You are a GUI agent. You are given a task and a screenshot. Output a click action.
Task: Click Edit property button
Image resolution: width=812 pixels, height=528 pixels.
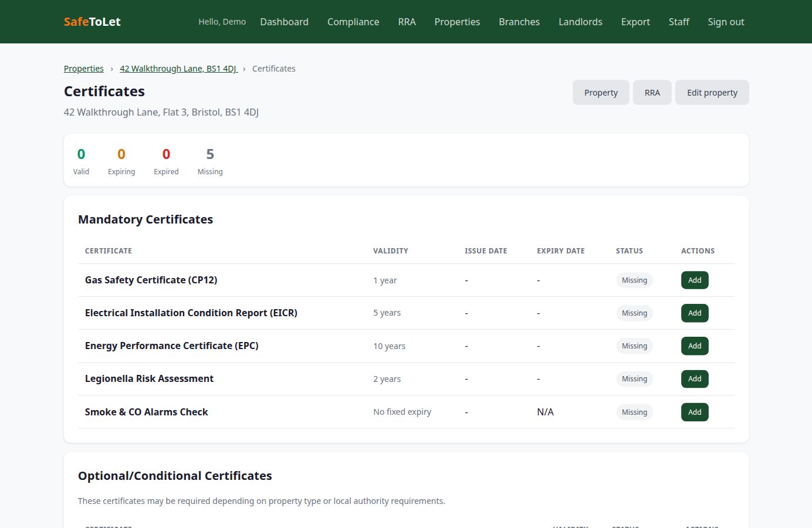[712, 93]
